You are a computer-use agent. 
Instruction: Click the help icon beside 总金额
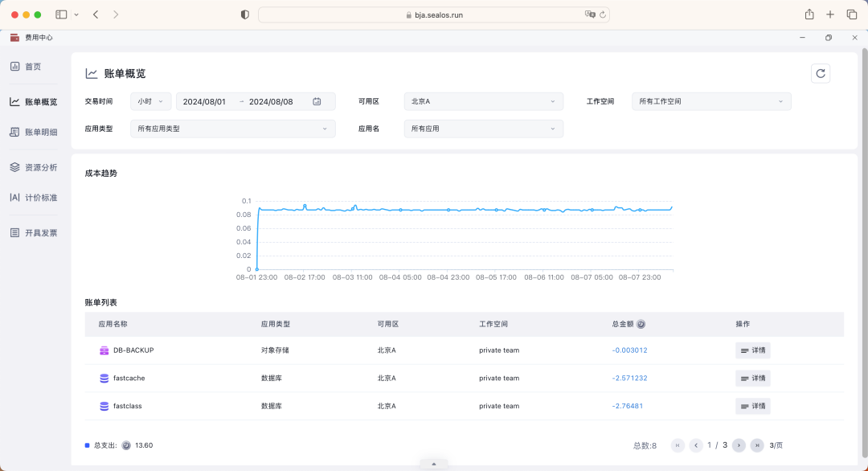(x=641, y=325)
